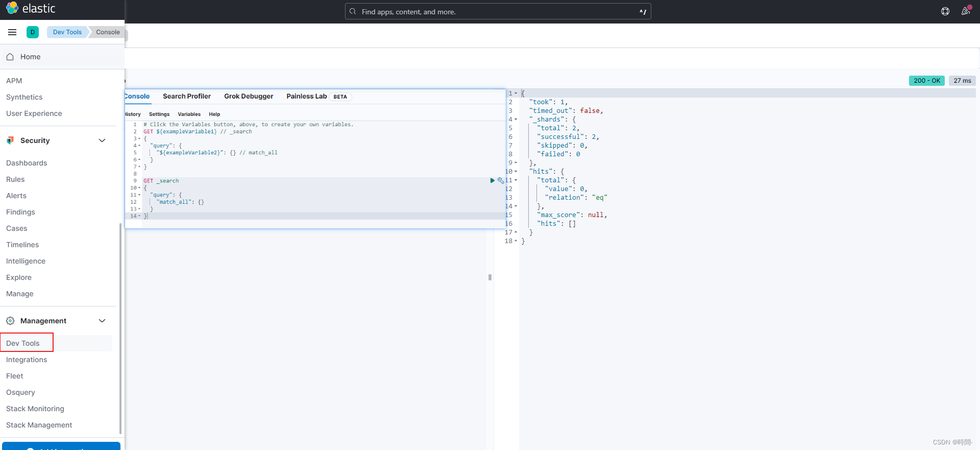Fold response line 11 total block
Viewport: 980px width, 450px height.
[x=516, y=180]
